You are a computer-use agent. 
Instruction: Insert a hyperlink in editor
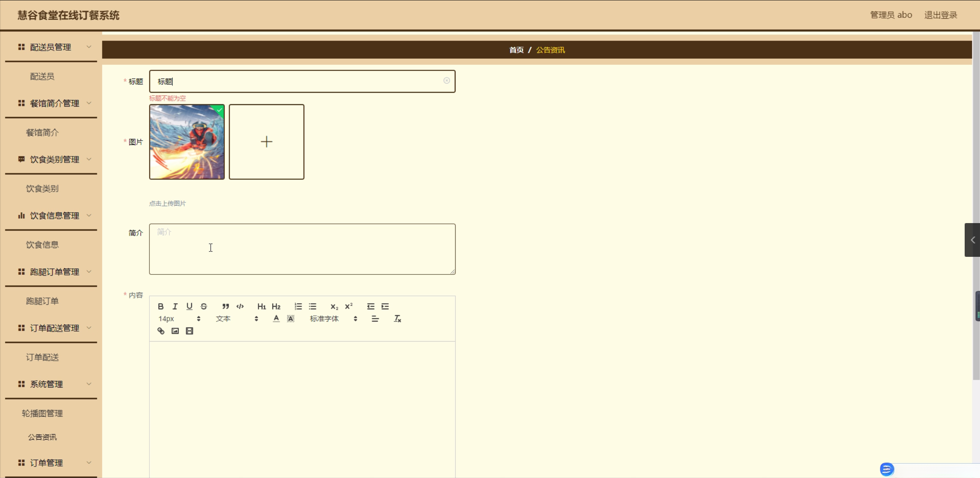(x=161, y=331)
